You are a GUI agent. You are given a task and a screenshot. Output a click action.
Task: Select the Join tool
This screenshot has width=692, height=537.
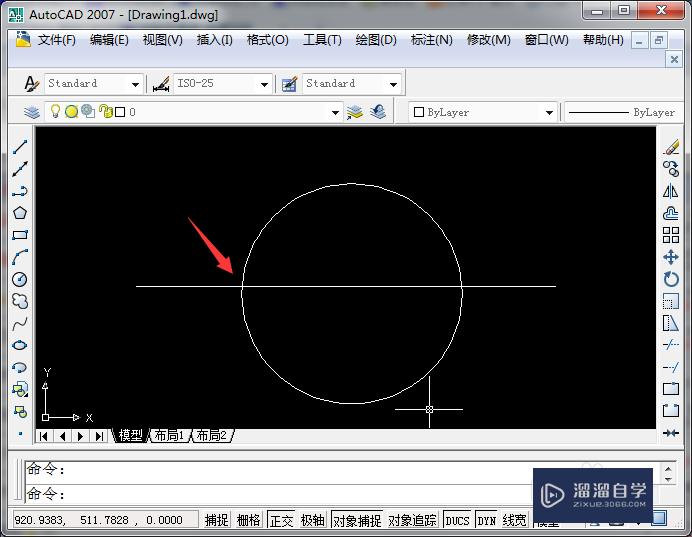tap(671, 433)
